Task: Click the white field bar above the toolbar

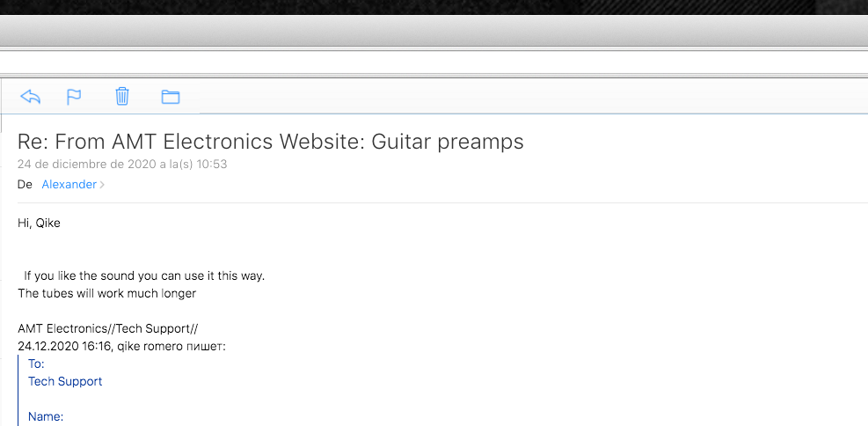Action: click(434, 62)
